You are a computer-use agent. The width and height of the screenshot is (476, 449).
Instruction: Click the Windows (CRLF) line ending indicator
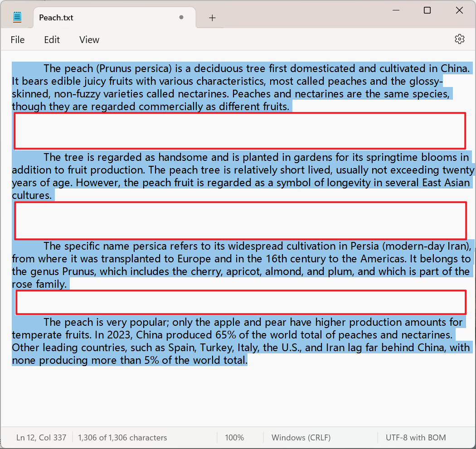pos(301,438)
